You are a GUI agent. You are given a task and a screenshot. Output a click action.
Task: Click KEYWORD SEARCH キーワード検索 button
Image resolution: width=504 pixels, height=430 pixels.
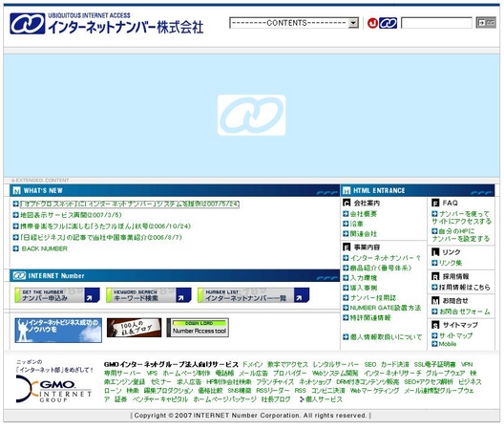point(149,295)
